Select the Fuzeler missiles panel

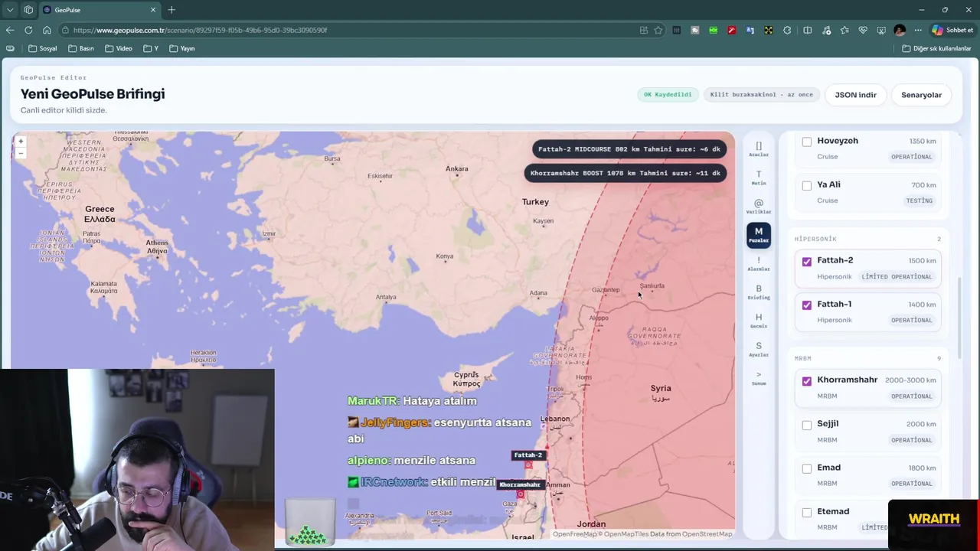click(759, 235)
